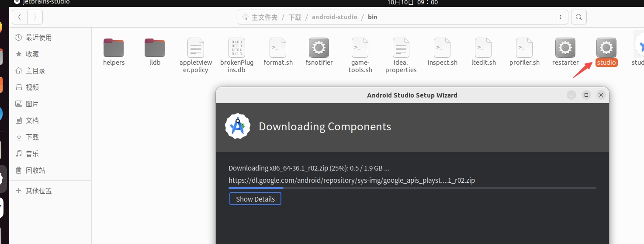644x244 pixels.
Task: Open 其他位置 in sidebar
Action: (50, 191)
